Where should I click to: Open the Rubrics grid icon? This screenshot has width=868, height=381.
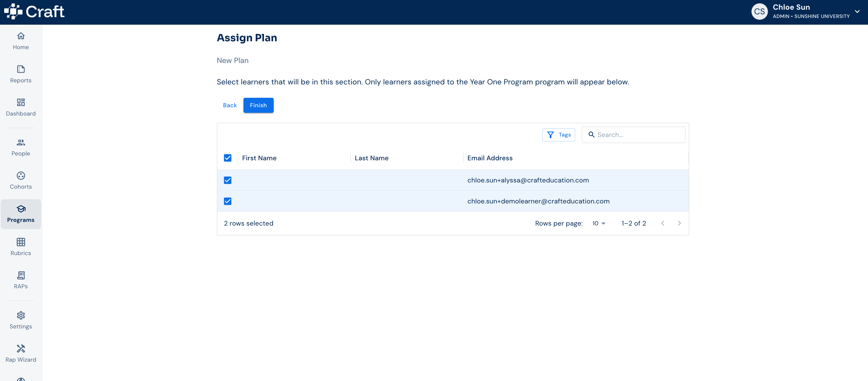tap(21, 242)
